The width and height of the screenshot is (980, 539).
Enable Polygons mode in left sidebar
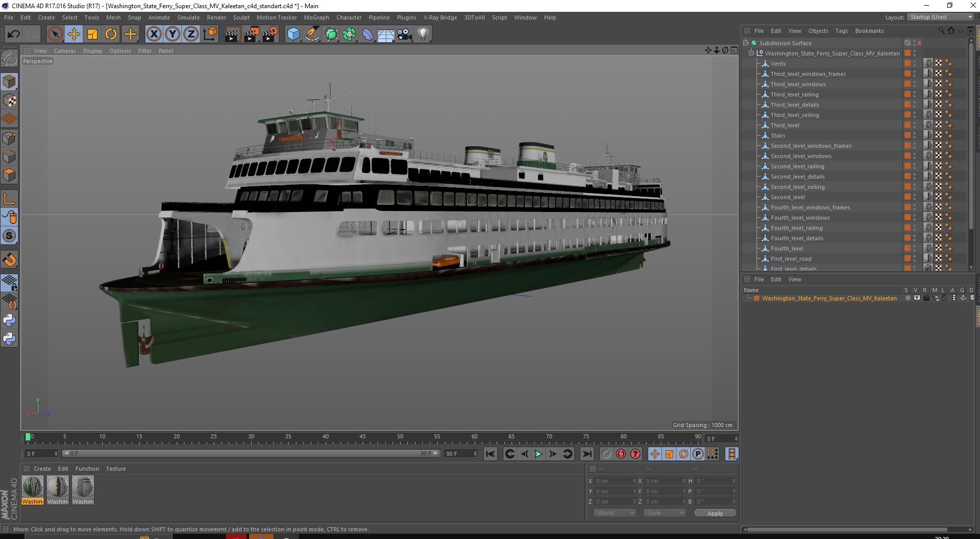(x=9, y=175)
